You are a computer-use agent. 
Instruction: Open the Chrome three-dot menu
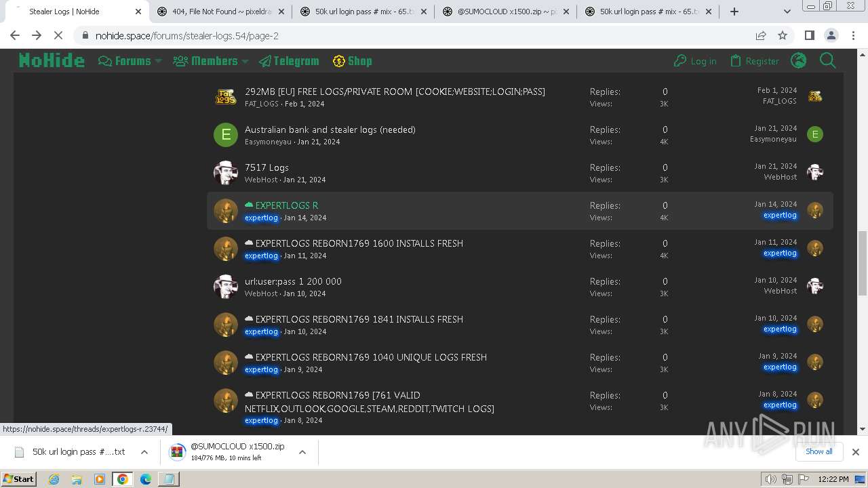tap(852, 35)
